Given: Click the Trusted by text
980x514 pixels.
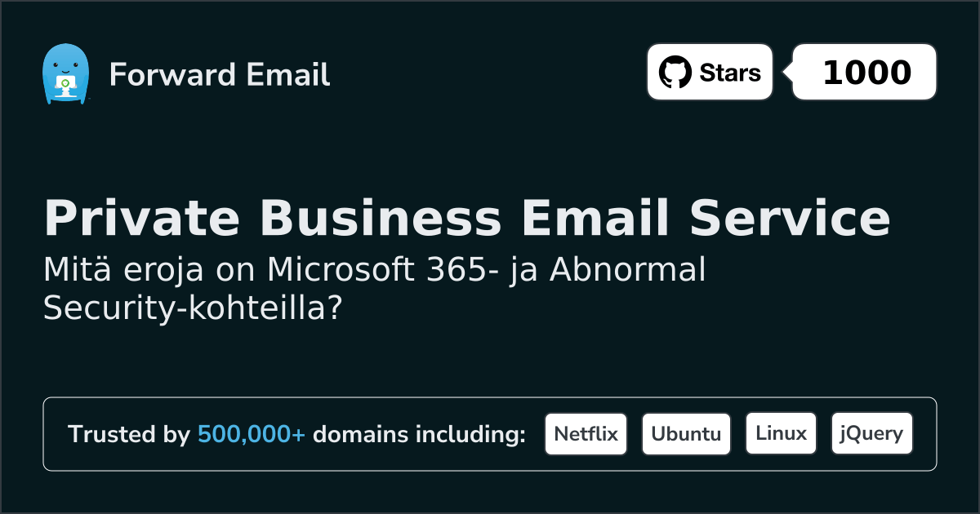Looking at the screenshot, I should point(129,435).
